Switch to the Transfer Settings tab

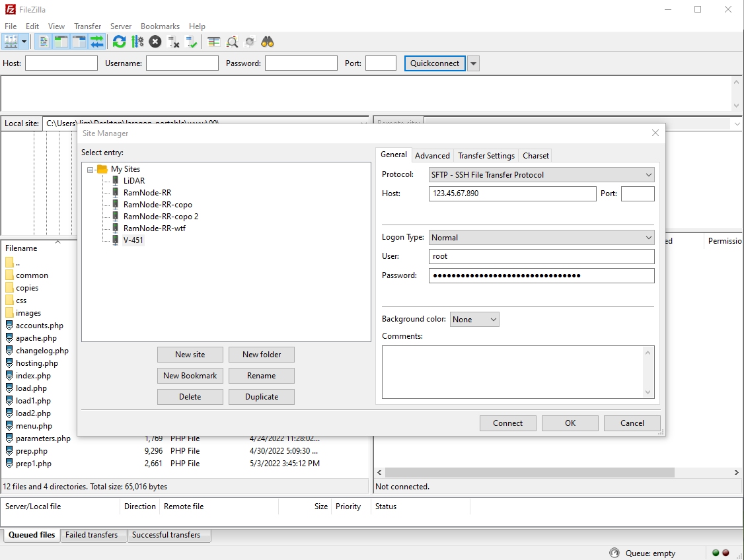click(486, 156)
